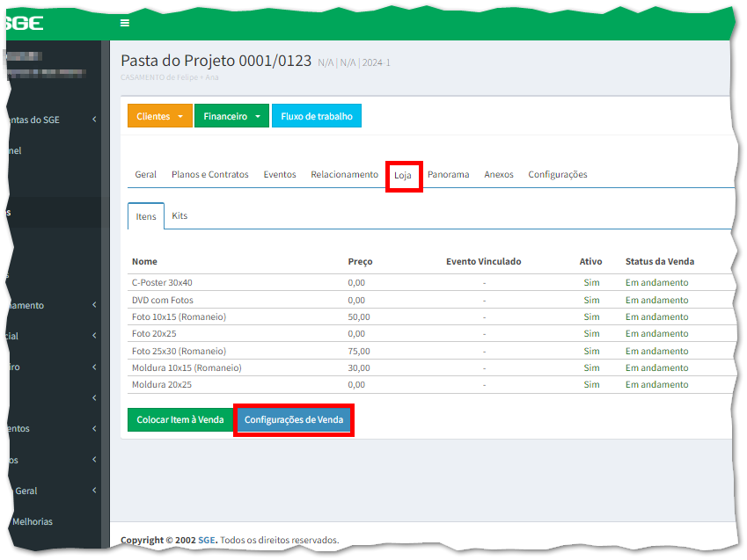Click 'Sim' in Moldura 20x25 row
The width and height of the screenshot is (747, 560).
(x=591, y=384)
